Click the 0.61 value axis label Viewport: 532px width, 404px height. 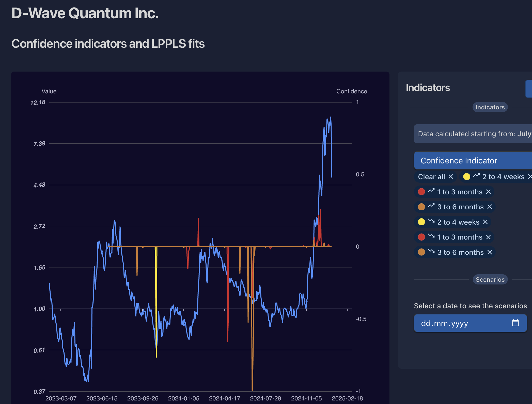(x=39, y=350)
